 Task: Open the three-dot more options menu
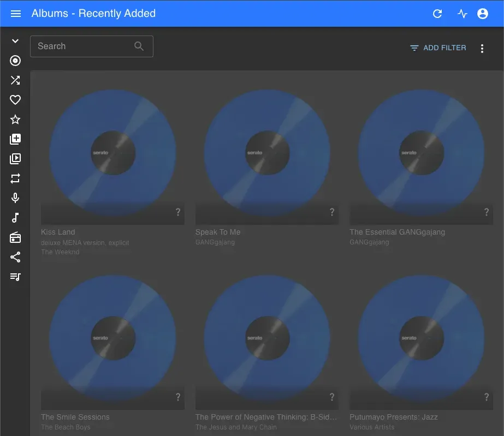tap(482, 49)
